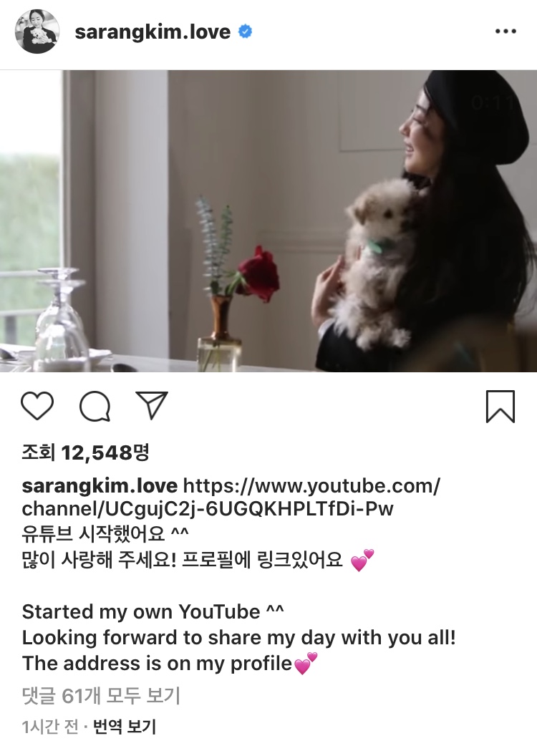This screenshot has height=756, width=537.
Task: Tap the blue verified badge
Action: pyautogui.click(x=246, y=31)
